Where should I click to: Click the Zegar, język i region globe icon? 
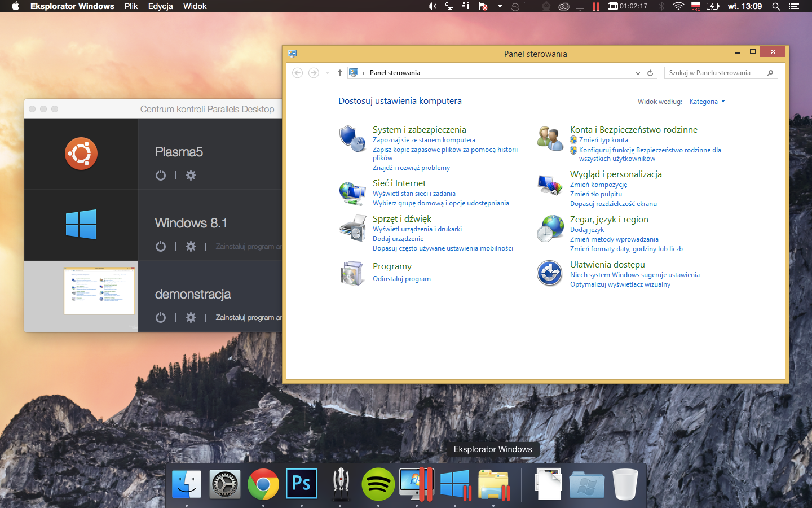click(550, 228)
